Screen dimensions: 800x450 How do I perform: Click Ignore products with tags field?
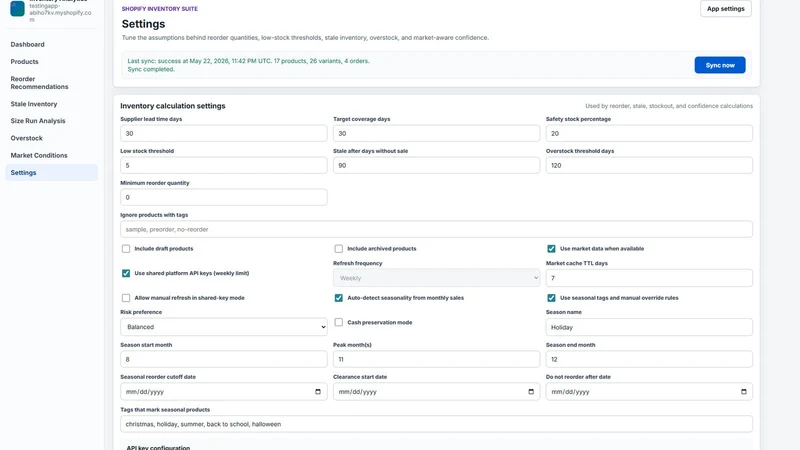click(436, 229)
